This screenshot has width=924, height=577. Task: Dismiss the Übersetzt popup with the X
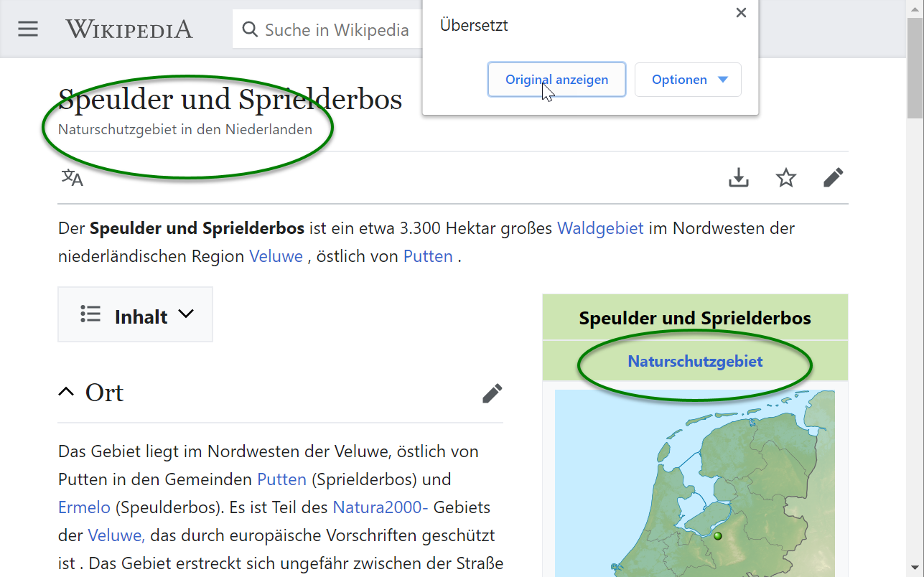[x=740, y=12]
